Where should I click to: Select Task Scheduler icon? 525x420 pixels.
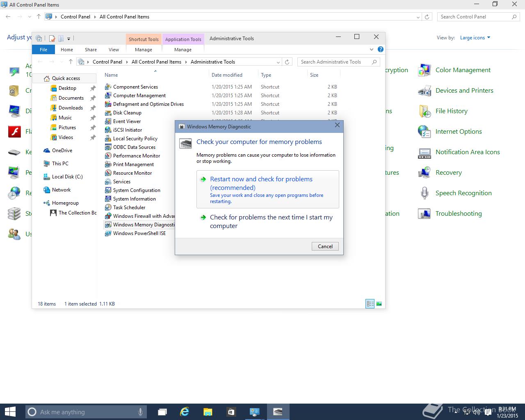point(108,208)
